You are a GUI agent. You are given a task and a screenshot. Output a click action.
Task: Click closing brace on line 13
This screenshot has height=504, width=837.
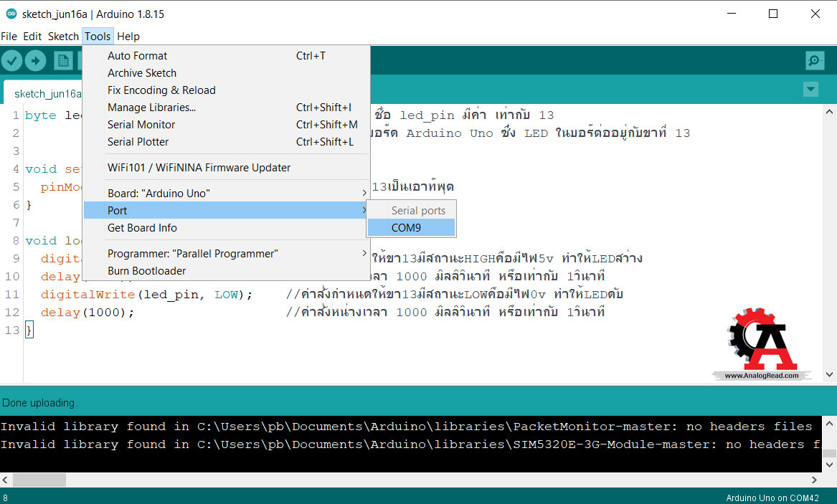pyautogui.click(x=29, y=330)
